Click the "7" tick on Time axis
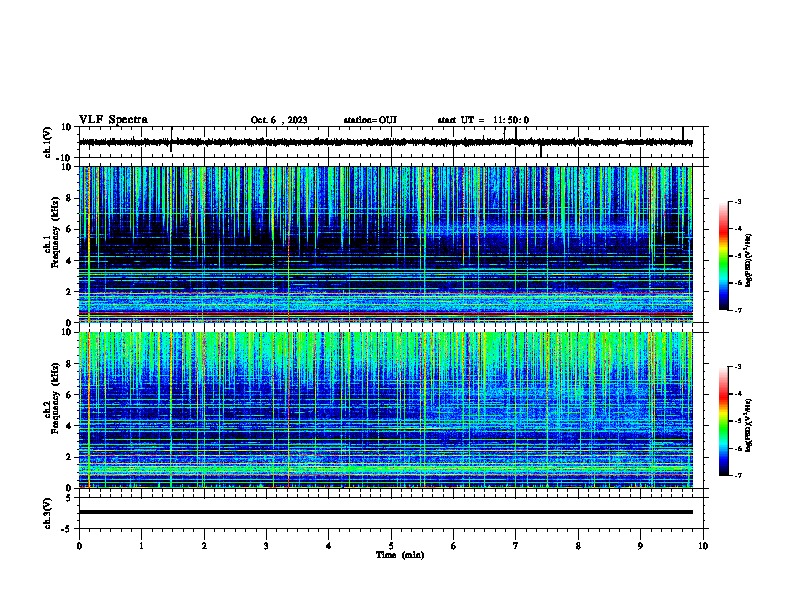This screenshot has height=612, width=792. click(x=516, y=546)
